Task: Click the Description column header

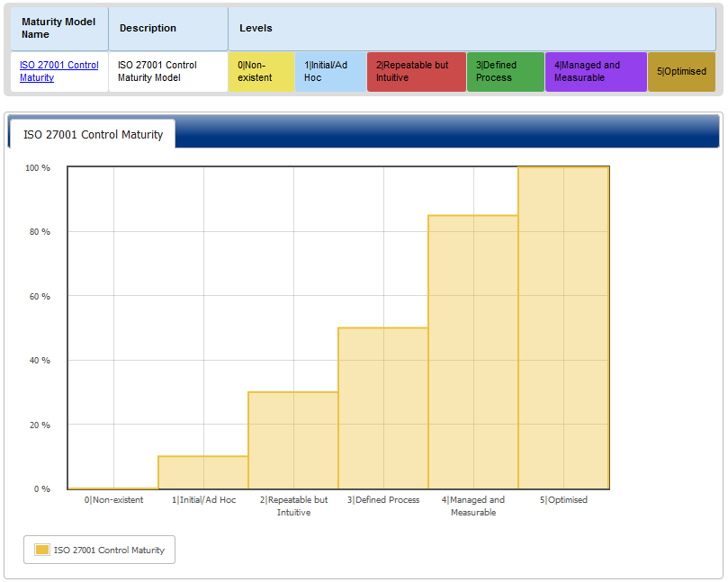Action: coord(168,28)
